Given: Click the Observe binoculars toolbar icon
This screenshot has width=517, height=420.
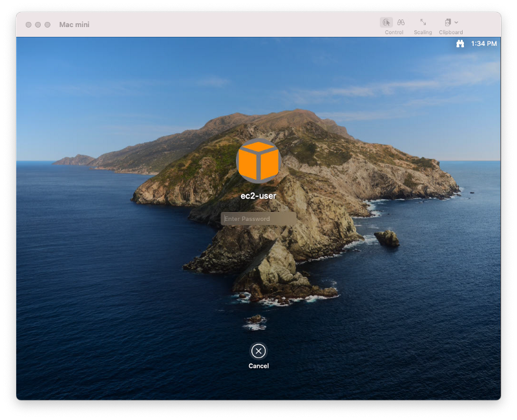Looking at the screenshot, I should point(401,23).
